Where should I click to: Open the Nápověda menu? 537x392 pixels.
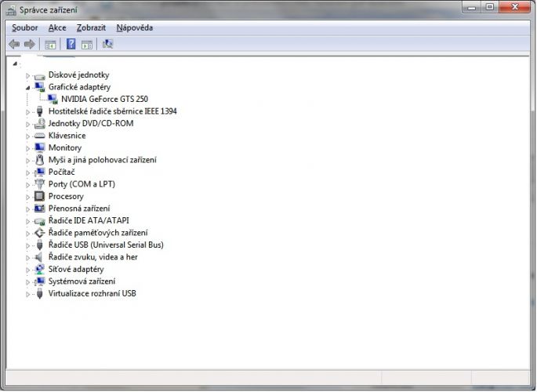tap(135, 27)
